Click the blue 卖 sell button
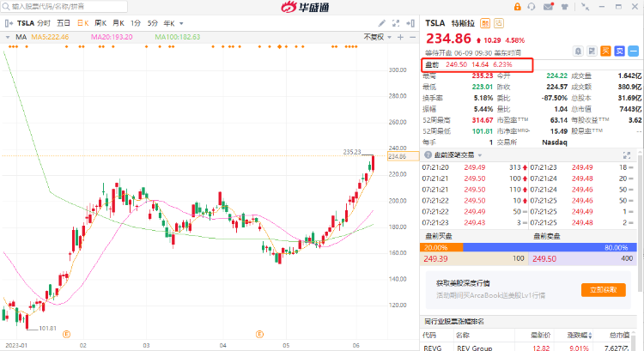 tap(619, 51)
